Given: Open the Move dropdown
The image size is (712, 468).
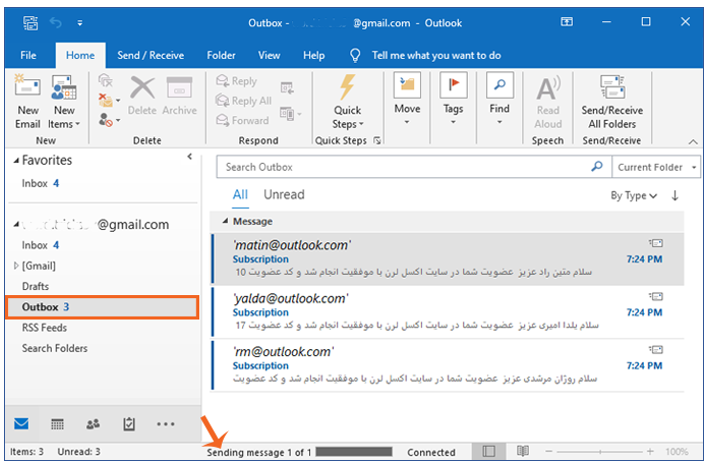Looking at the screenshot, I should click(x=407, y=99).
